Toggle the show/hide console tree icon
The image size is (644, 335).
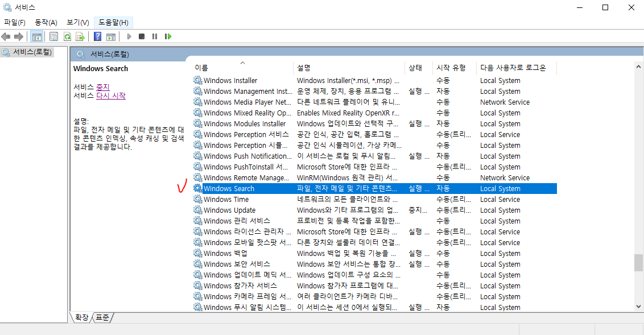tap(36, 36)
